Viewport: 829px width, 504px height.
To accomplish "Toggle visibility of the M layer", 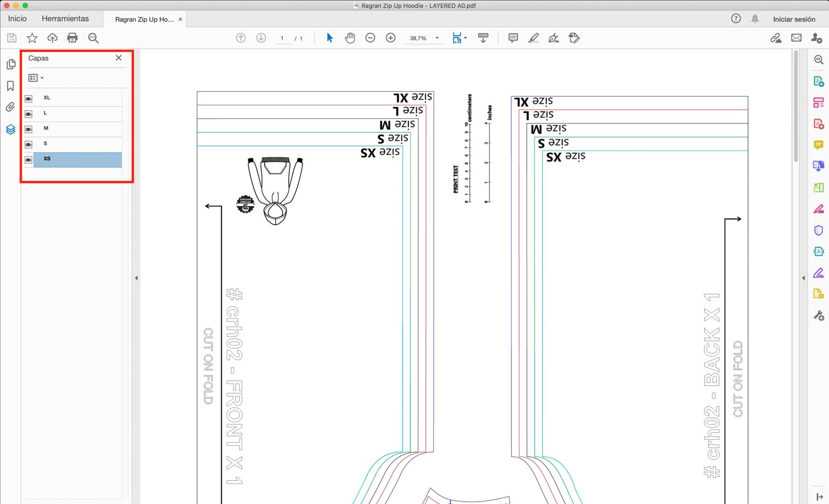I will 29,129.
